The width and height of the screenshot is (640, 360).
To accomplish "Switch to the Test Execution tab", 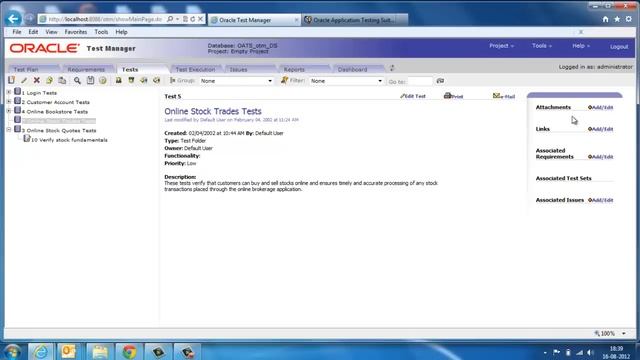I will tap(195, 69).
